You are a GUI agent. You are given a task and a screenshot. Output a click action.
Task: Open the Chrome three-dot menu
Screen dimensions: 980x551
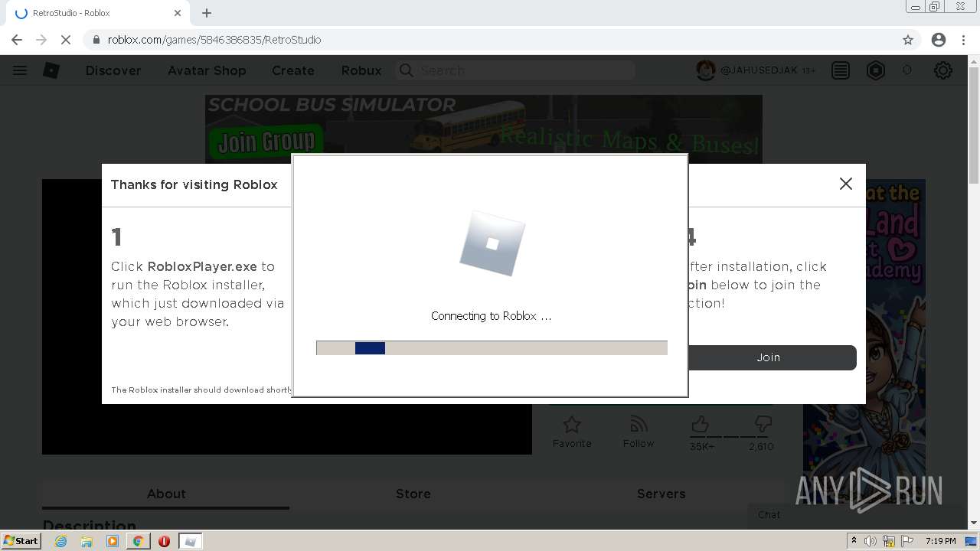click(x=965, y=40)
